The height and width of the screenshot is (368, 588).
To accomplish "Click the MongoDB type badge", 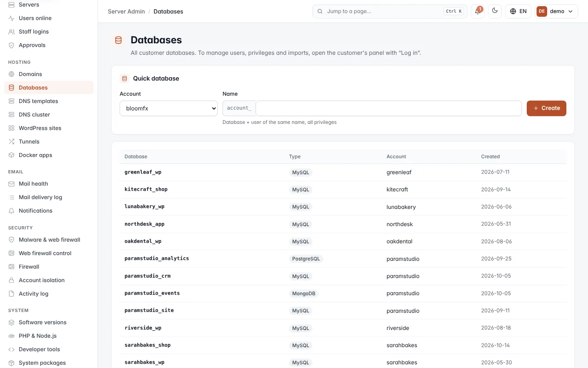I will click(304, 294).
